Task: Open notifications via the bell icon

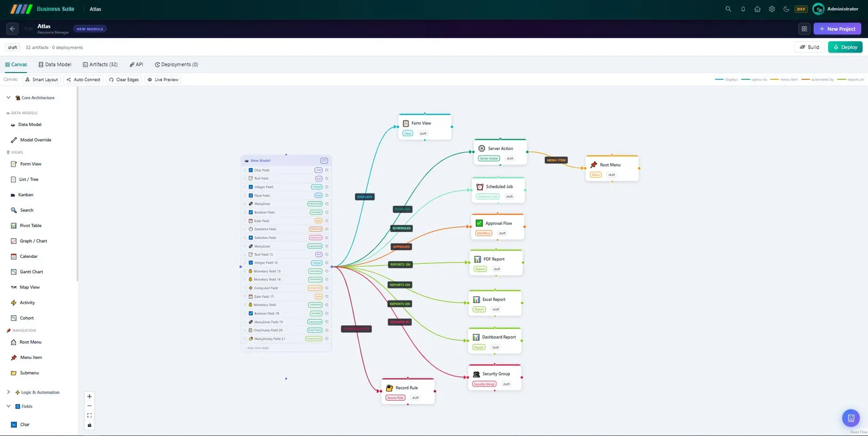Action: click(x=743, y=9)
